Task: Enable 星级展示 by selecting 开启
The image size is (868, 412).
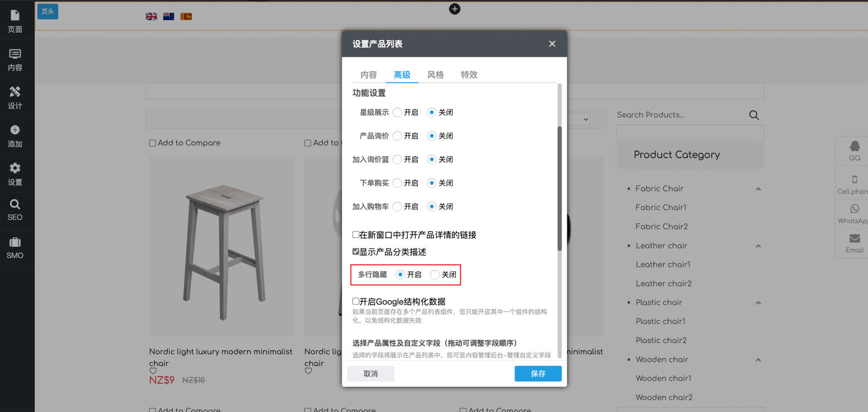Action: [x=398, y=113]
